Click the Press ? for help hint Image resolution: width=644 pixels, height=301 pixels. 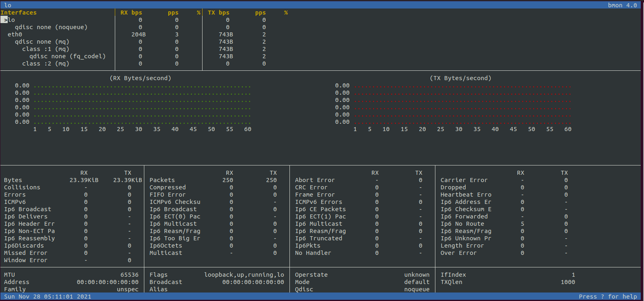click(x=608, y=297)
